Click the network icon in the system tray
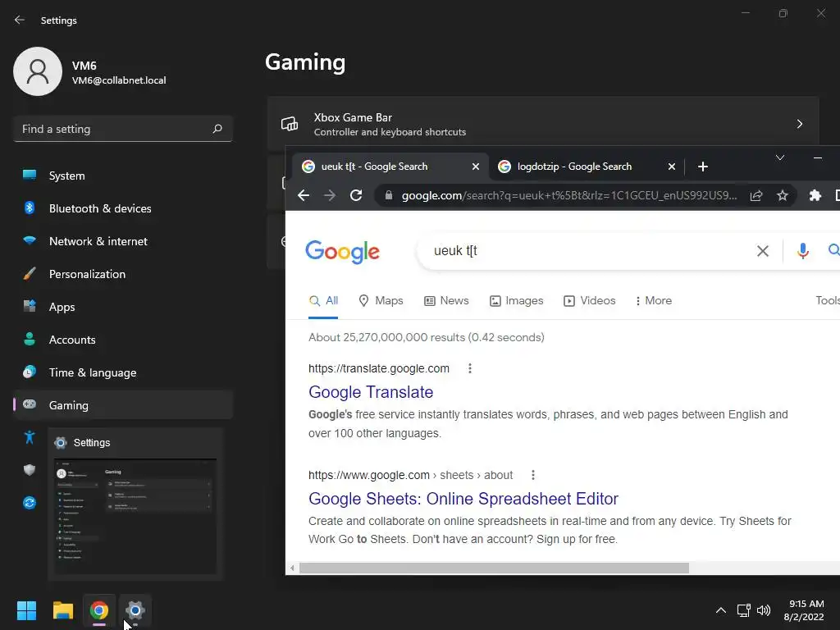This screenshot has height=630, width=840. pyautogui.click(x=743, y=610)
